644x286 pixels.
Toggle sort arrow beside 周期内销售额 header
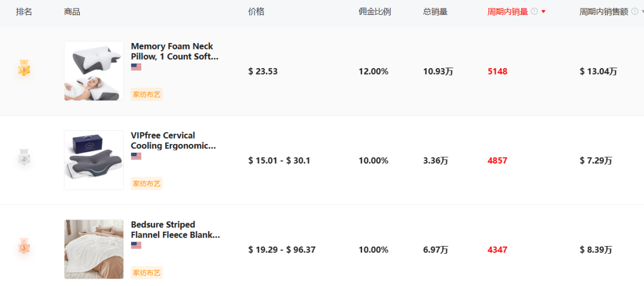click(x=642, y=12)
